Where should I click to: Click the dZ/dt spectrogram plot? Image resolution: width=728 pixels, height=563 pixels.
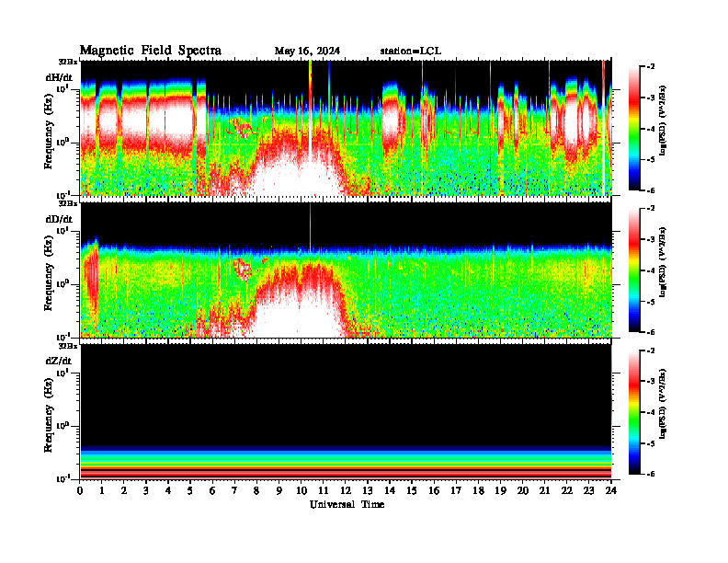[x=346, y=412]
